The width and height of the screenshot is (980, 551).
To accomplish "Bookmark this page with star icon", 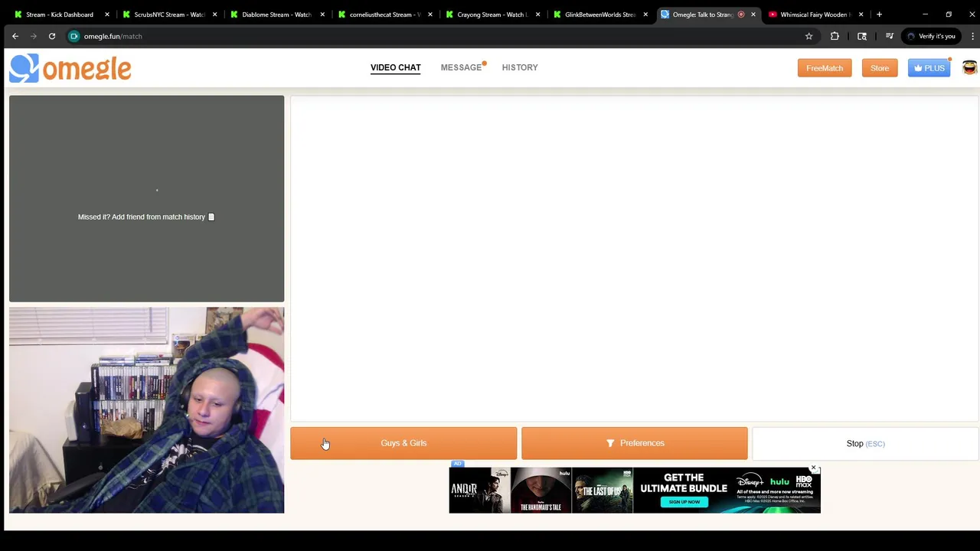I will pyautogui.click(x=808, y=36).
